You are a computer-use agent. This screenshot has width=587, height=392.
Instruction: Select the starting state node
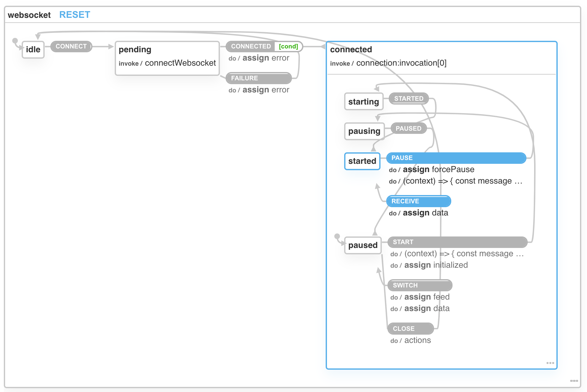coord(364,102)
